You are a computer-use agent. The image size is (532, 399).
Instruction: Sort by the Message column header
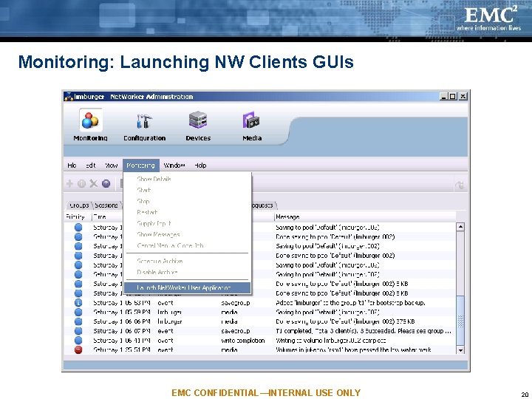click(365, 216)
